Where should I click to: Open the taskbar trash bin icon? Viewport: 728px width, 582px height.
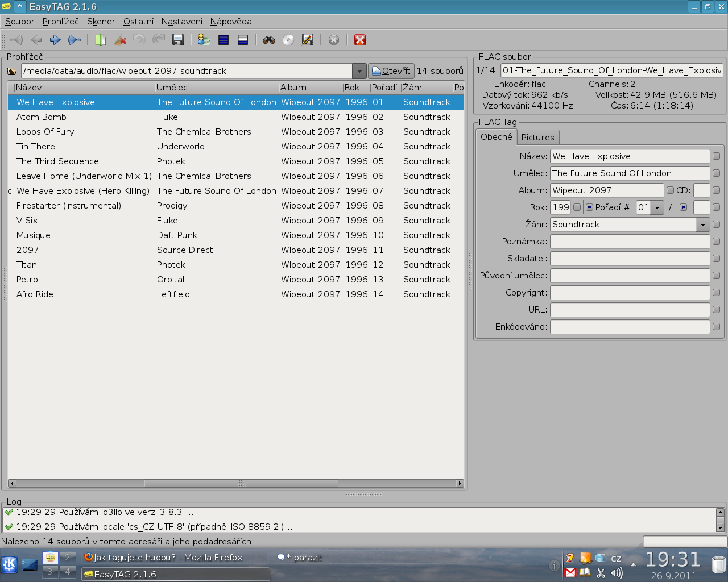(719, 564)
